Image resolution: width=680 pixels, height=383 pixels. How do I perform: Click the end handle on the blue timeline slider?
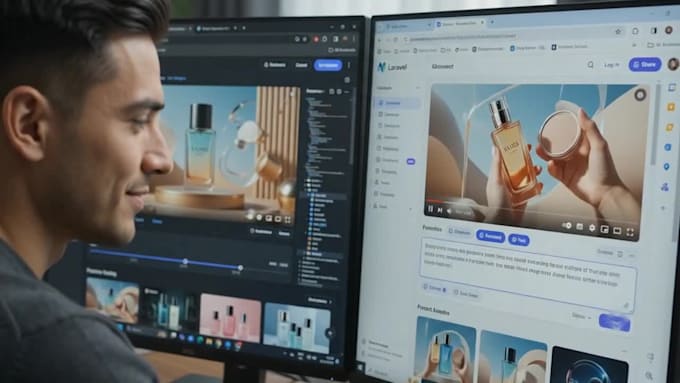pos(240,268)
